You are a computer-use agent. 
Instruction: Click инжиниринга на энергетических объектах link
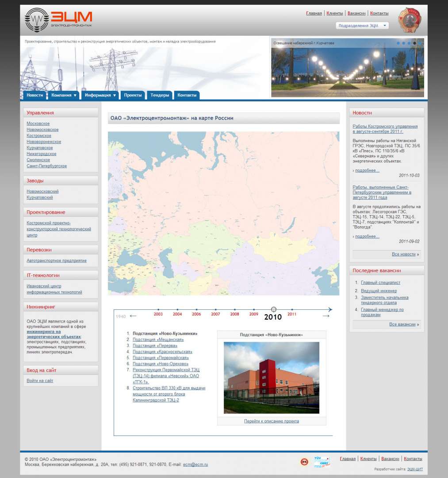click(54, 334)
